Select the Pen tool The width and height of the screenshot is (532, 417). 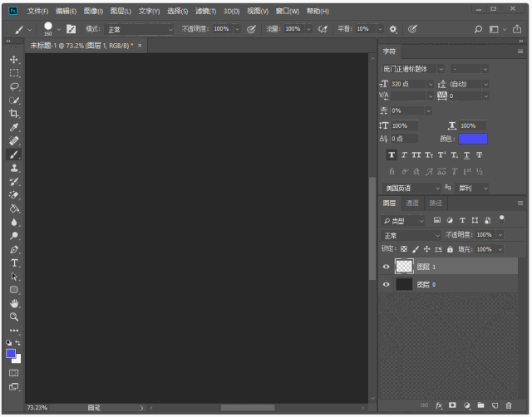click(14, 249)
